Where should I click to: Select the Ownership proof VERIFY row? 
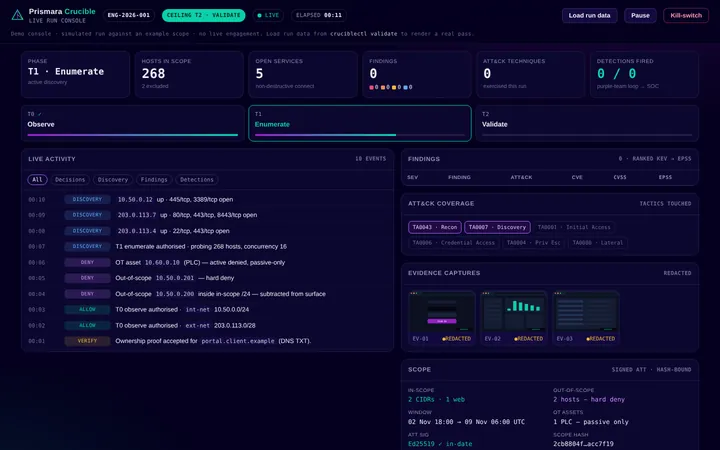(x=208, y=341)
